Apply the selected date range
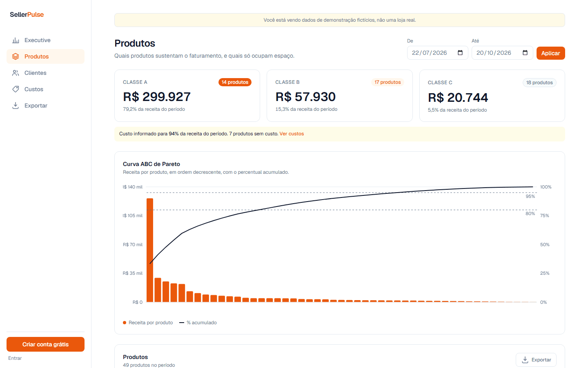The height and width of the screenshot is (368, 588). pyautogui.click(x=550, y=53)
